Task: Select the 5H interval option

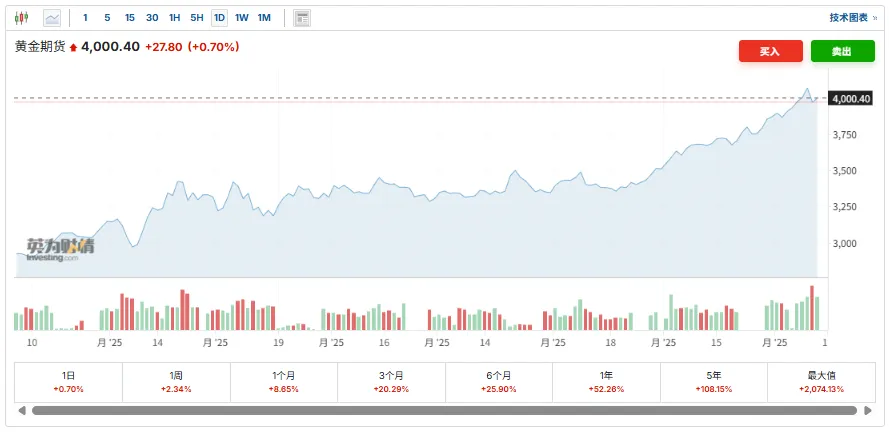Action: [197, 18]
